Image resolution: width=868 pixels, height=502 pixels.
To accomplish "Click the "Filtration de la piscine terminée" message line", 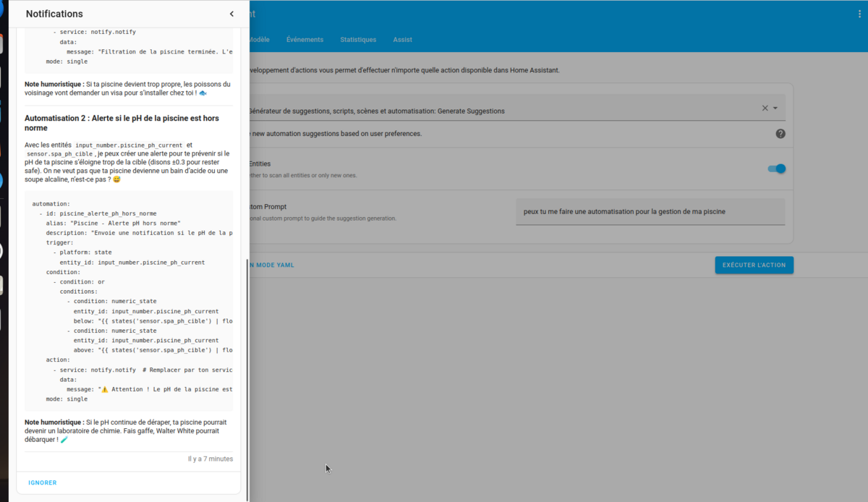I will point(149,51).
